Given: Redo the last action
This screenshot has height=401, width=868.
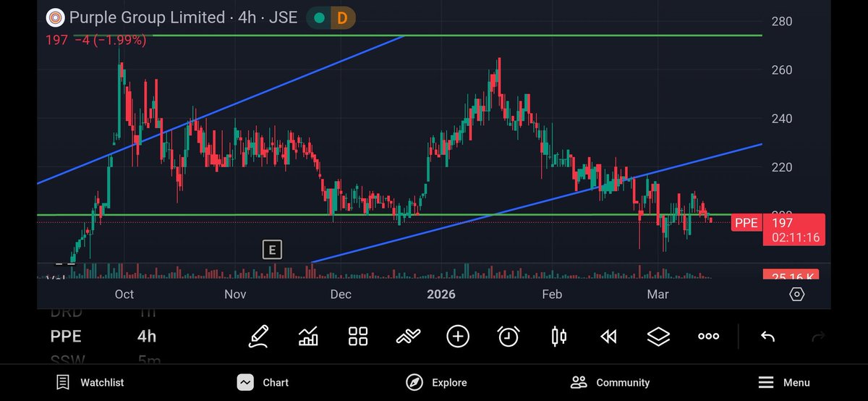Looking at the screenshot, I should [x=819, y=337].
